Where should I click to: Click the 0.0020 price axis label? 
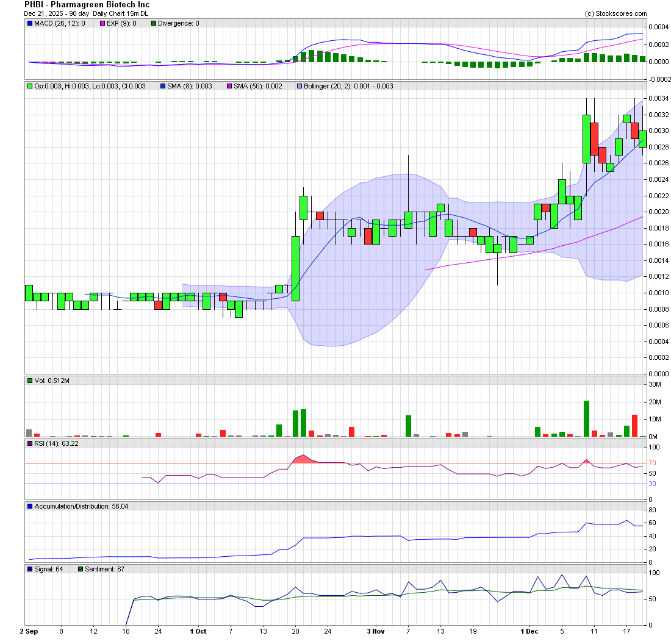tap(659, 212)
